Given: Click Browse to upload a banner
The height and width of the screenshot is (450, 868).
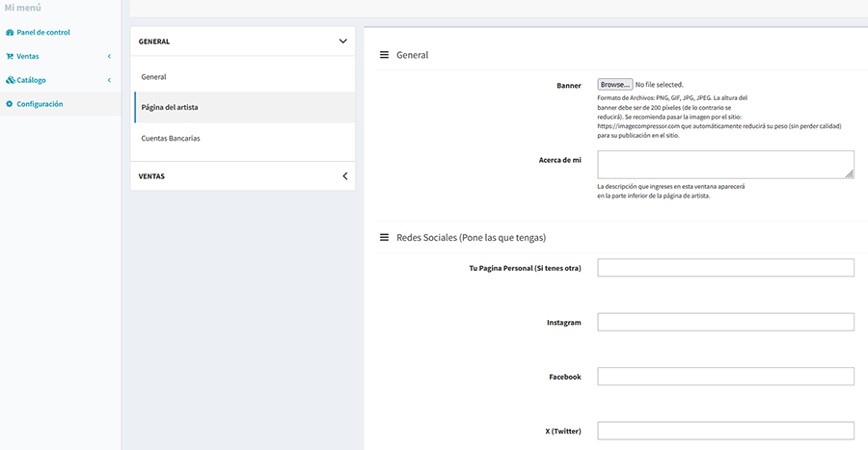Looking at the screenshot, I should [x=614, y=85].
